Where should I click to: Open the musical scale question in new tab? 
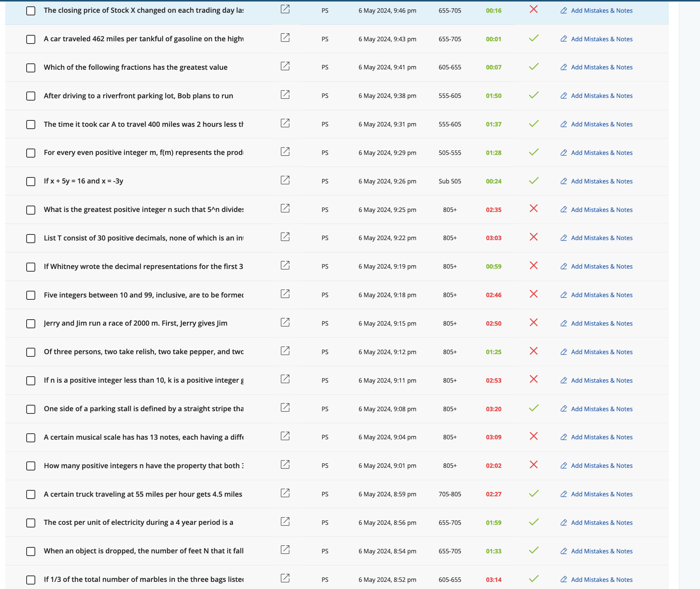coord(285,436)
